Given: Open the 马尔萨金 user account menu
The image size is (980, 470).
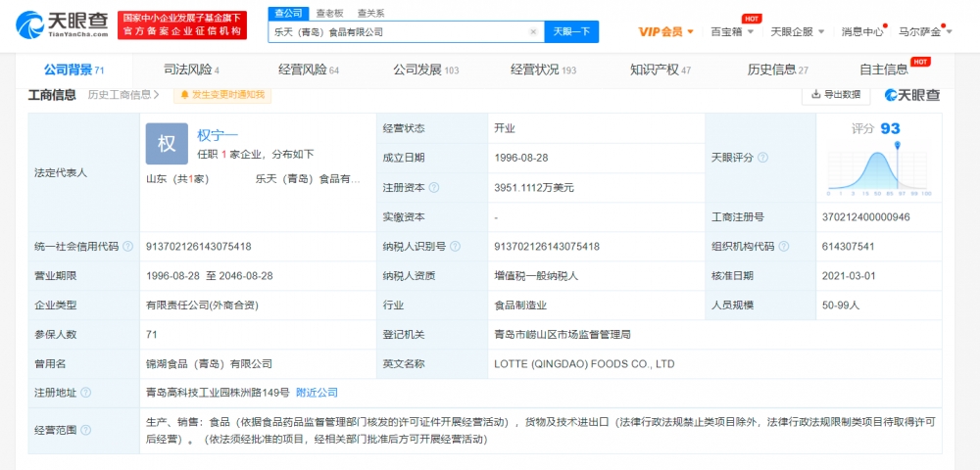Looking at the screenshot, I should coord(924,31).
